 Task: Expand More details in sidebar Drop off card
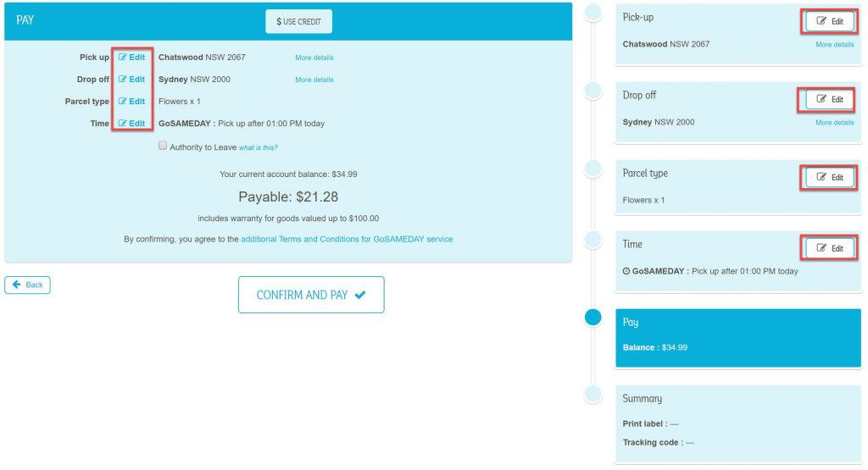834,122
